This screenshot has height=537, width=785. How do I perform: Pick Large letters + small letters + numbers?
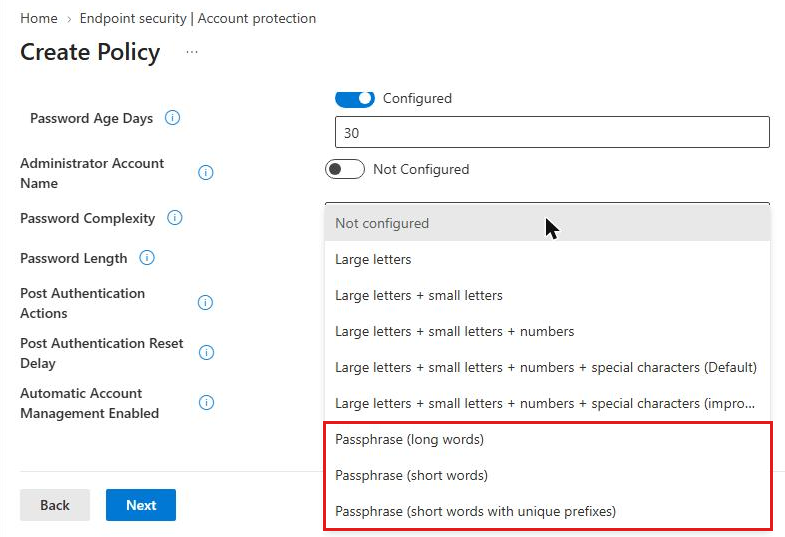pos(547,331)
